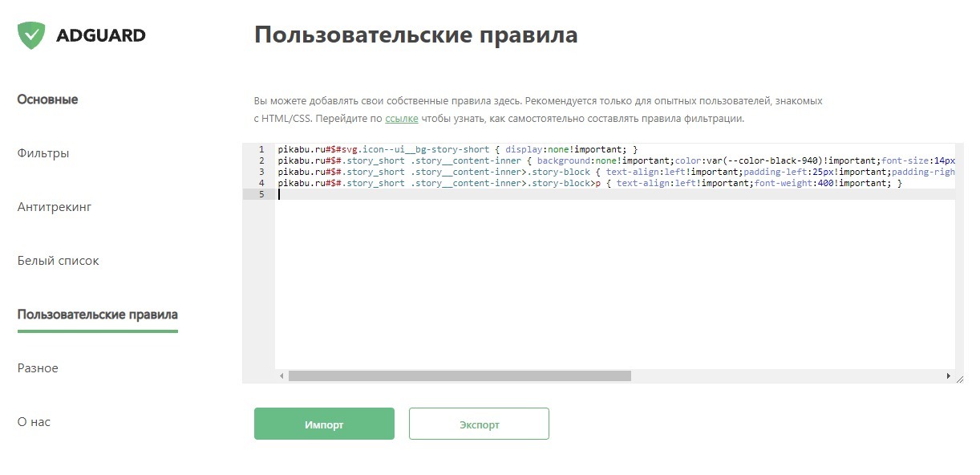
Task: Click the line 2 rule with background:none
Action: tap(616, 161)
